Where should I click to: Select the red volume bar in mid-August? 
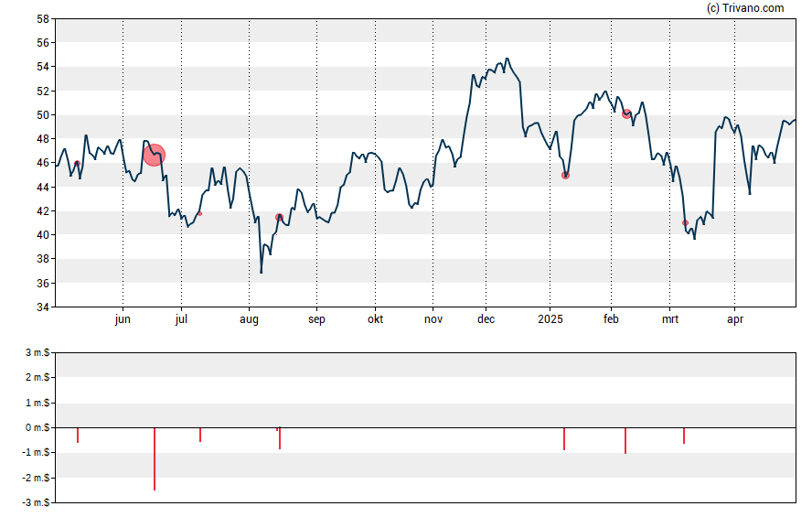[x=280, y=438]
